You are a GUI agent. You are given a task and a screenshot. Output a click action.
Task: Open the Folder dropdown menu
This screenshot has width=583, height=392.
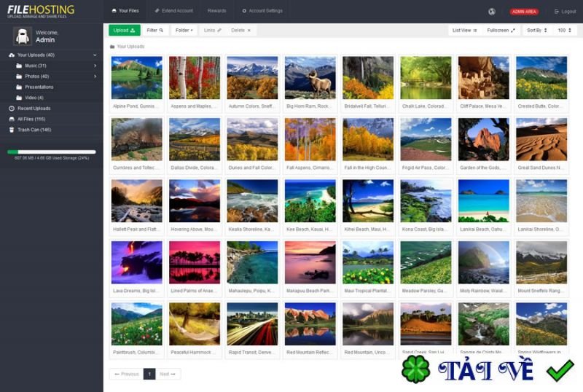coord(184,31)
